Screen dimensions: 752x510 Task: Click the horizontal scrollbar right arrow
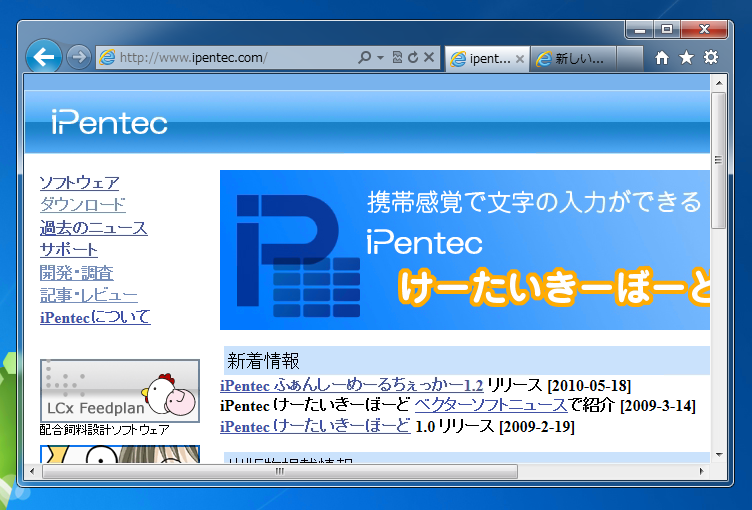tap(702, 472)
